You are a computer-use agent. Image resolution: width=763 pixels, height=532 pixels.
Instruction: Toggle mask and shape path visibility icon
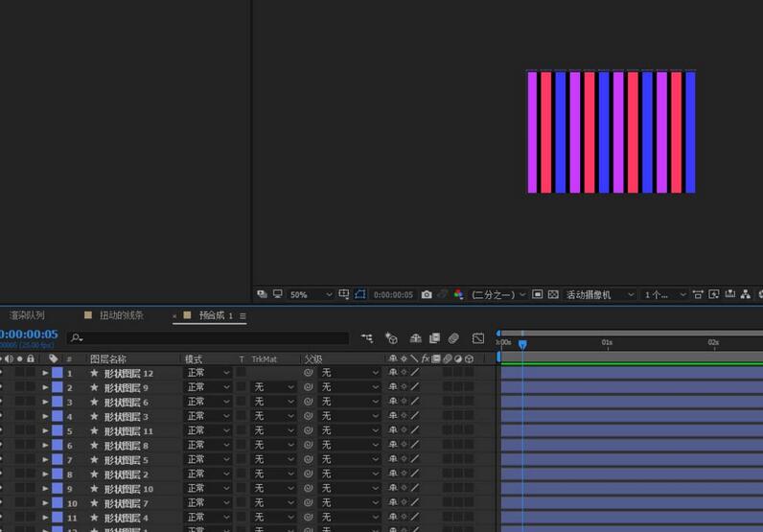click(x=360, y=294)
